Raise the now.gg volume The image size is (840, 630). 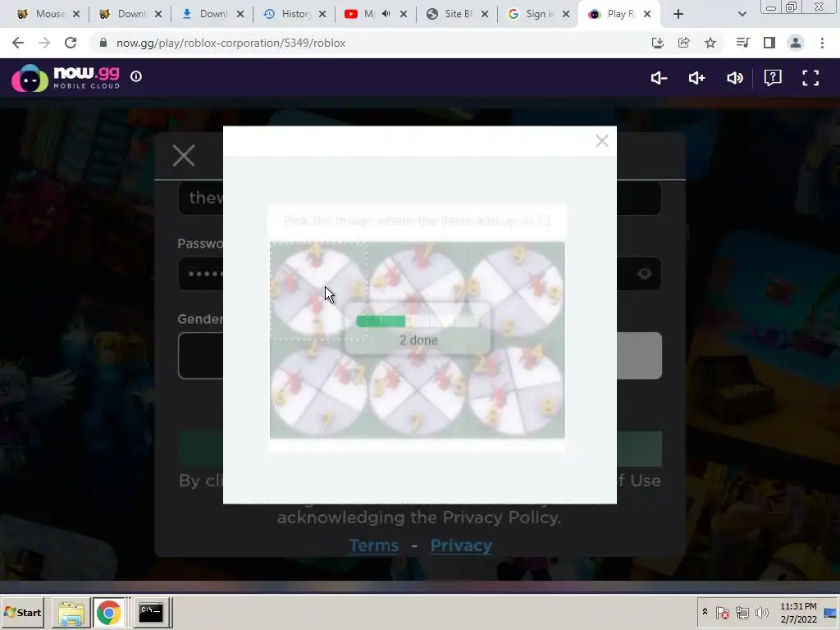pos(696,78)
